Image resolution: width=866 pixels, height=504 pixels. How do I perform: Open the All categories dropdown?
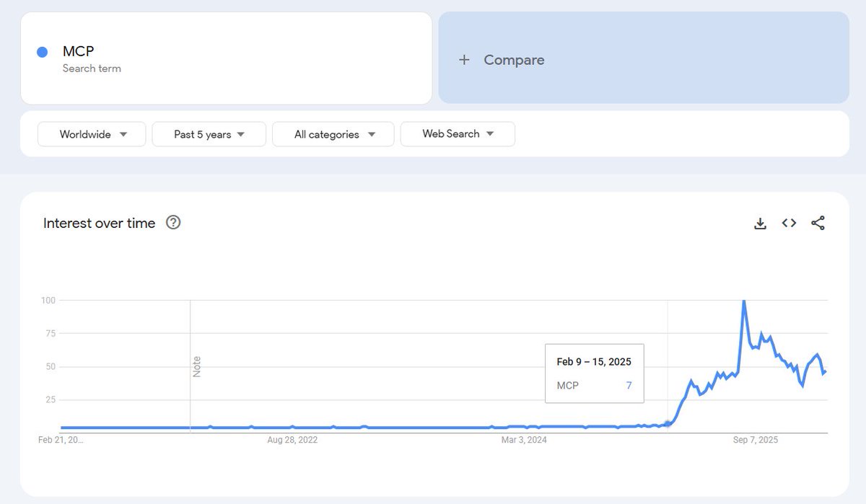tap(333, 134)
